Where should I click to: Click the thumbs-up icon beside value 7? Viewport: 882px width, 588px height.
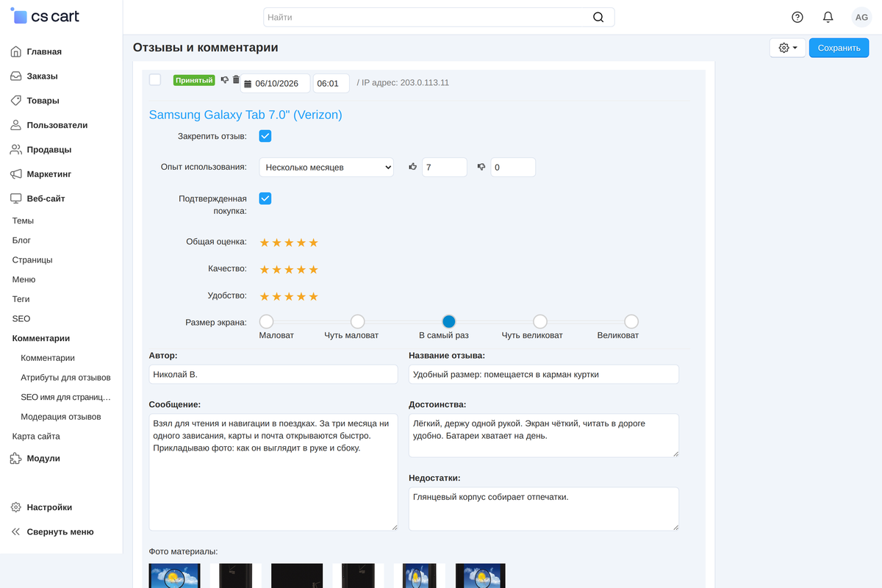(412, 167)
